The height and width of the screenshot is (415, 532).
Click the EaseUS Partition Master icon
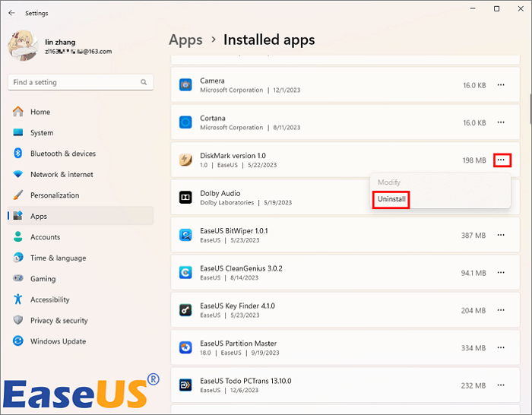pyautogui.click(x=185, y=347)
